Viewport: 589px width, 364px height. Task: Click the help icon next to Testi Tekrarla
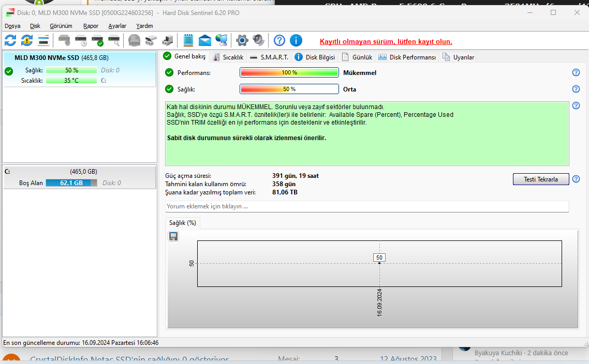click(576, 179)
